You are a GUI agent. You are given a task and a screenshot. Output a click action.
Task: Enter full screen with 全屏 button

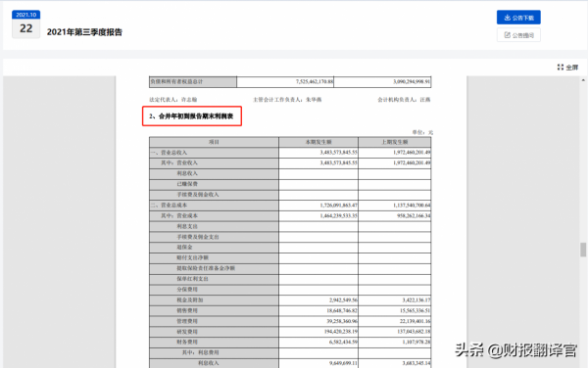click(567, 68)
